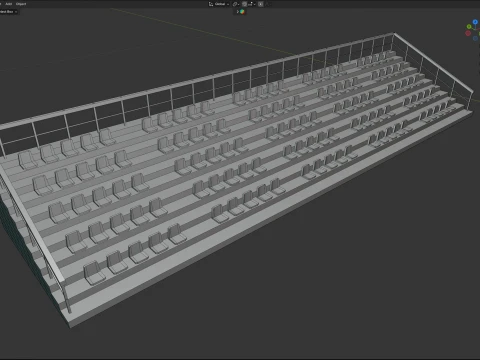Image resolution: width=480 pixels, height=360 pixels.
Task: Click the red X axis gizmo handle
Action: tap(468, 33)
